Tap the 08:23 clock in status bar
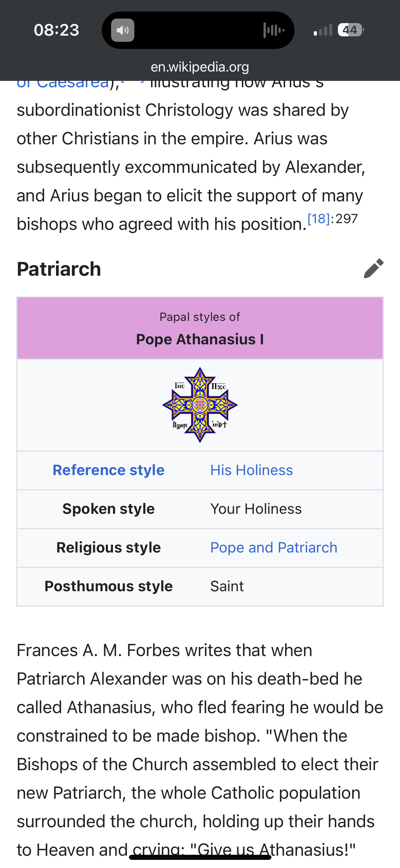400x868 pixels. coord(56,30)
